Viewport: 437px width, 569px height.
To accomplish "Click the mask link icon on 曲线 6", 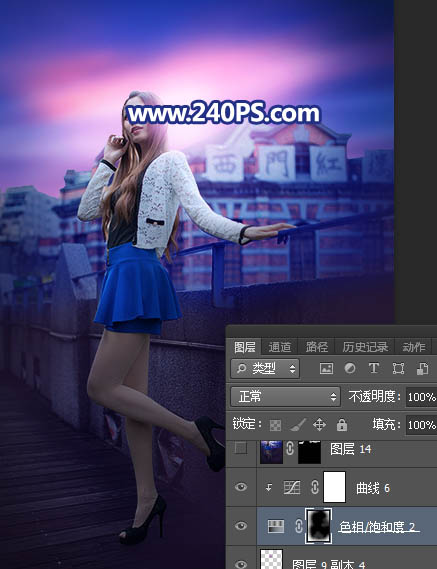I will (x=315, y=488).
